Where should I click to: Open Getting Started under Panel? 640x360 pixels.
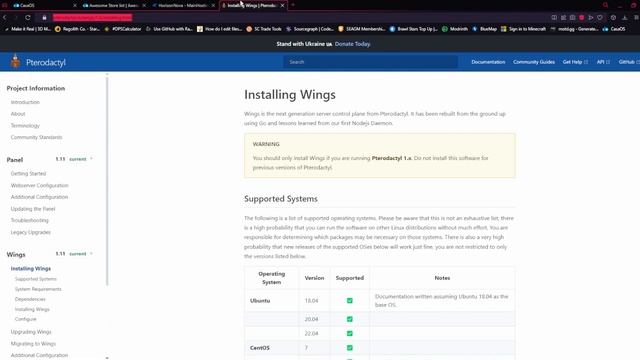coord(28,173)
